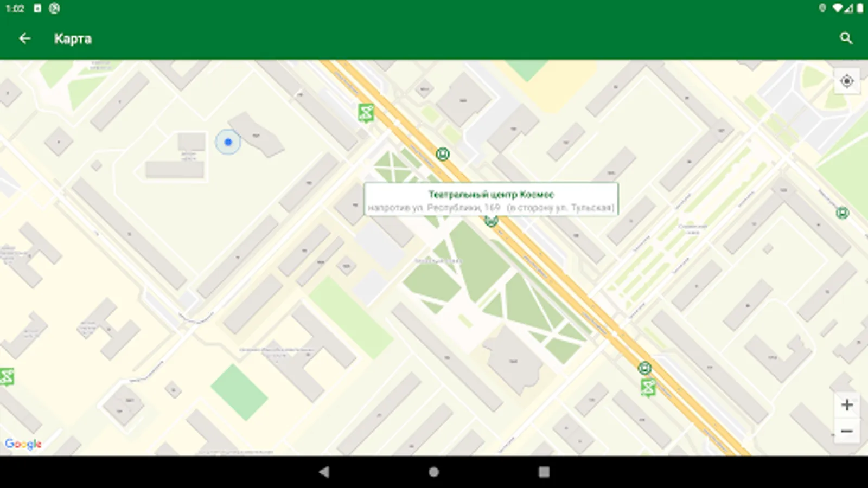The height and width of the screenshot is (488, 868).
Task: Select the bus stop marker just above the info popup
Action: coord(443,155)
